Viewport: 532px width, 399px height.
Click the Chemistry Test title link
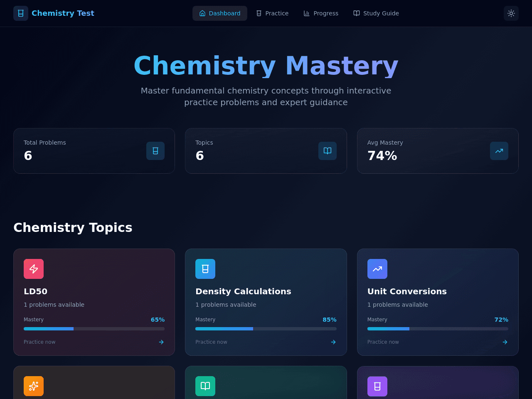(63, 13)
